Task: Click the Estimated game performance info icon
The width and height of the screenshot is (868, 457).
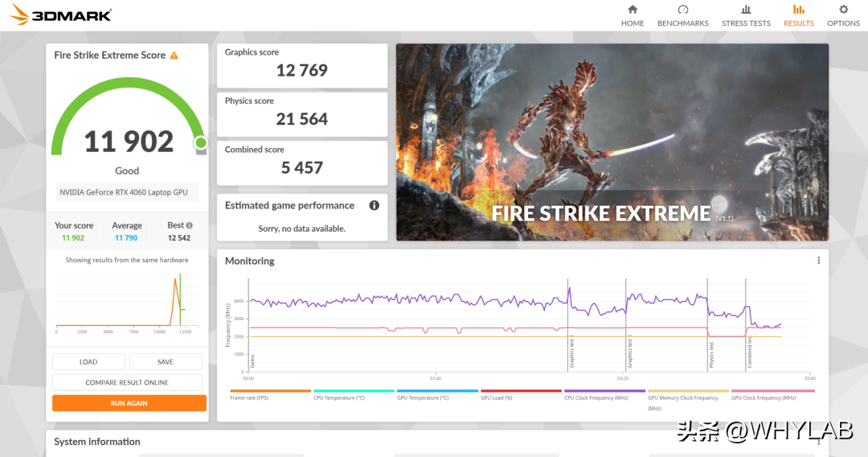Action: 375,205
